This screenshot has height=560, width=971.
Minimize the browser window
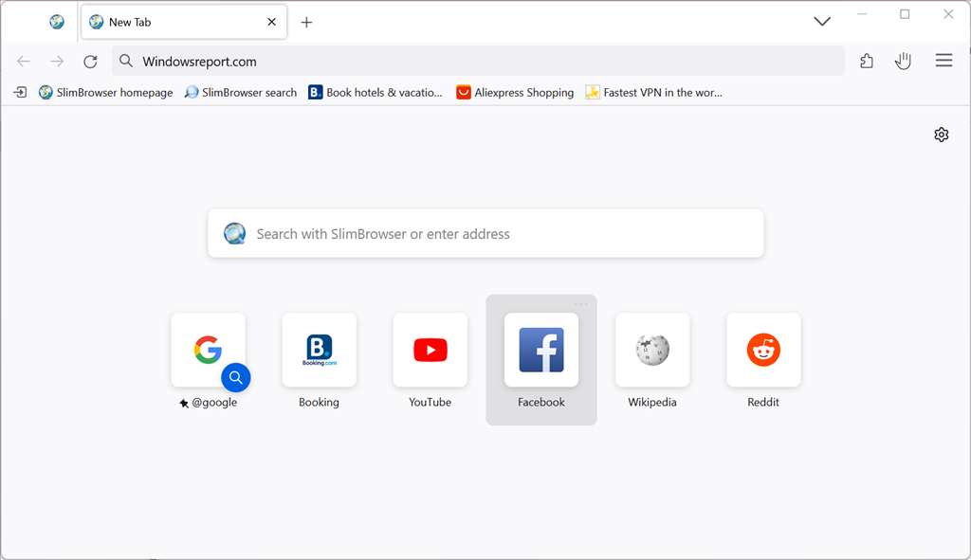(x=862, y=14)
